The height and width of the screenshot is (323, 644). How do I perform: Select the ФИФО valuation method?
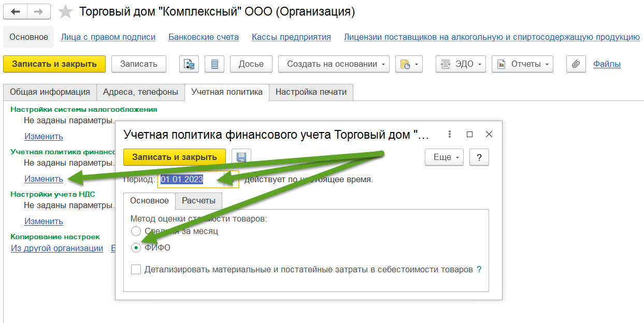(136, 247)
